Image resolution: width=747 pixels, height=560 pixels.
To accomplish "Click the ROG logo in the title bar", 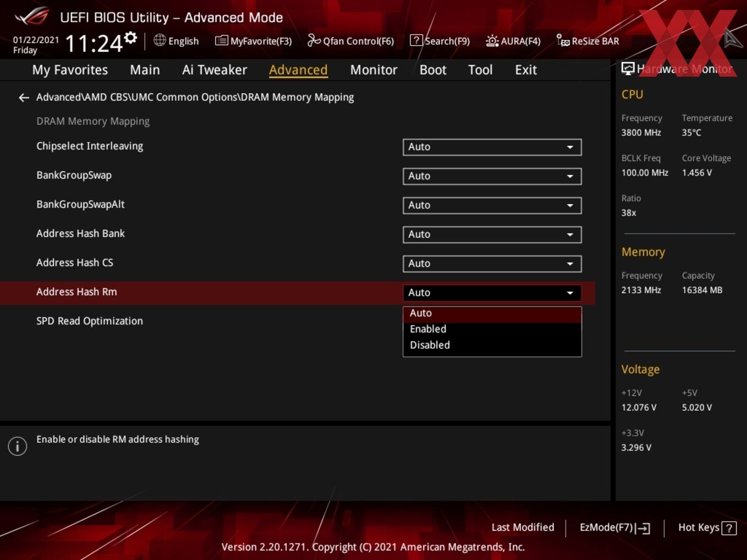I will click(32, 16).
